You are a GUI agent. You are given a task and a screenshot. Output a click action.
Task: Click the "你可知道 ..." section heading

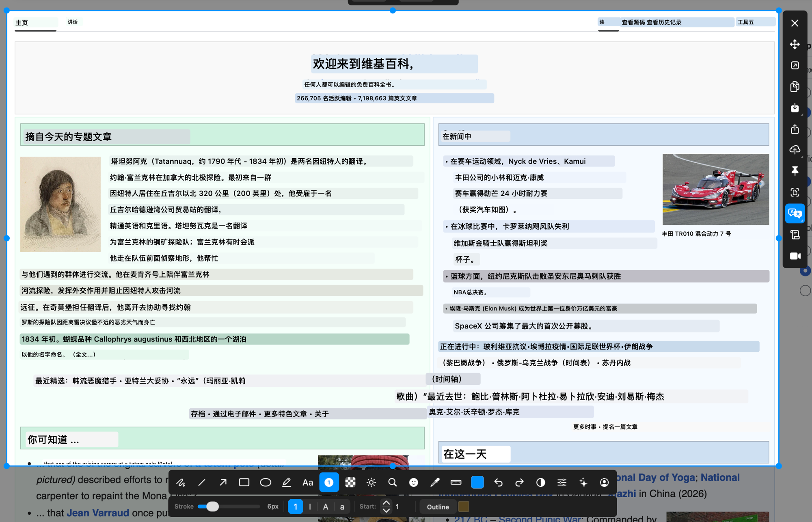point(53,440)
